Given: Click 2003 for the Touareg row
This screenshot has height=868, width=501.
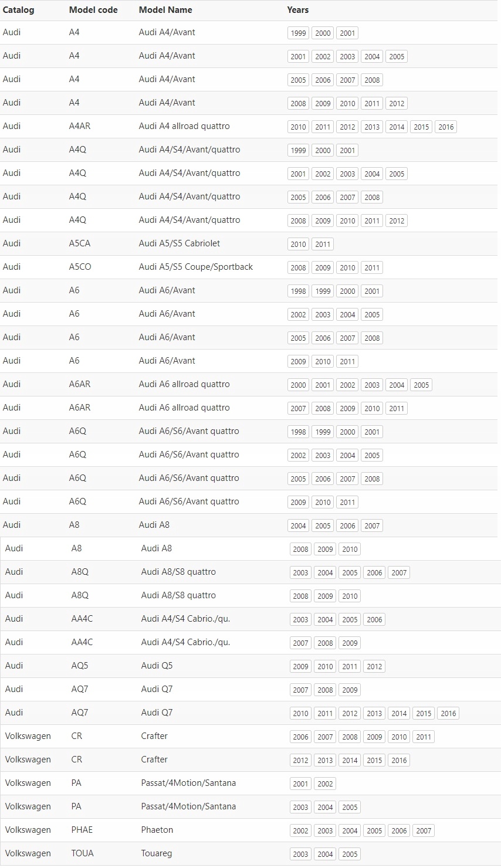Looking at the screenshot, I should pos(300,854).
